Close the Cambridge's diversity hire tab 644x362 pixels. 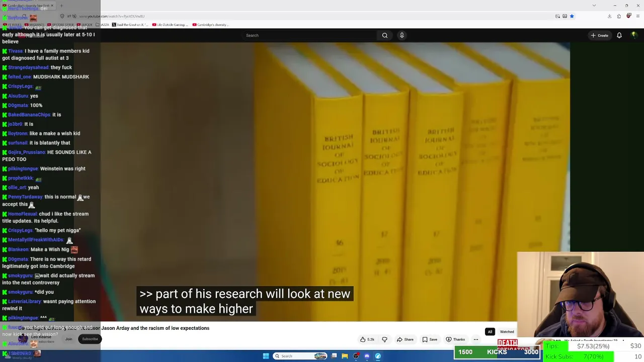point(52,6)
